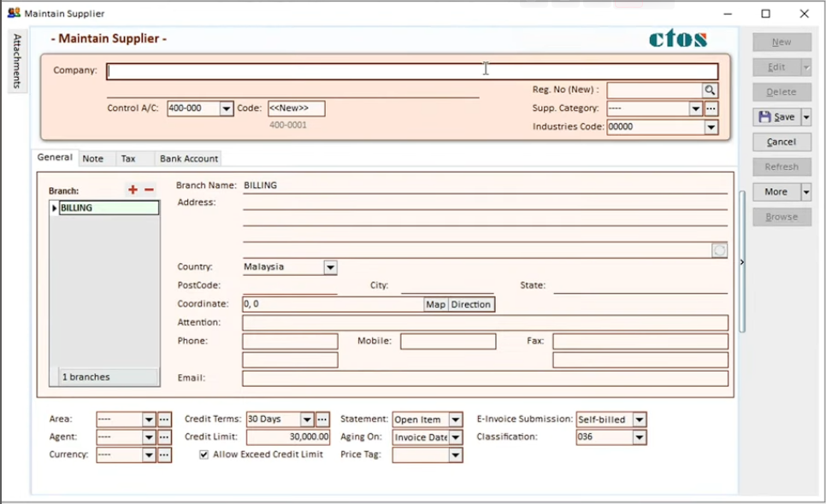Open the Credit Terms dropdown arrow
The image size is (826, 504).
(307, 419)
